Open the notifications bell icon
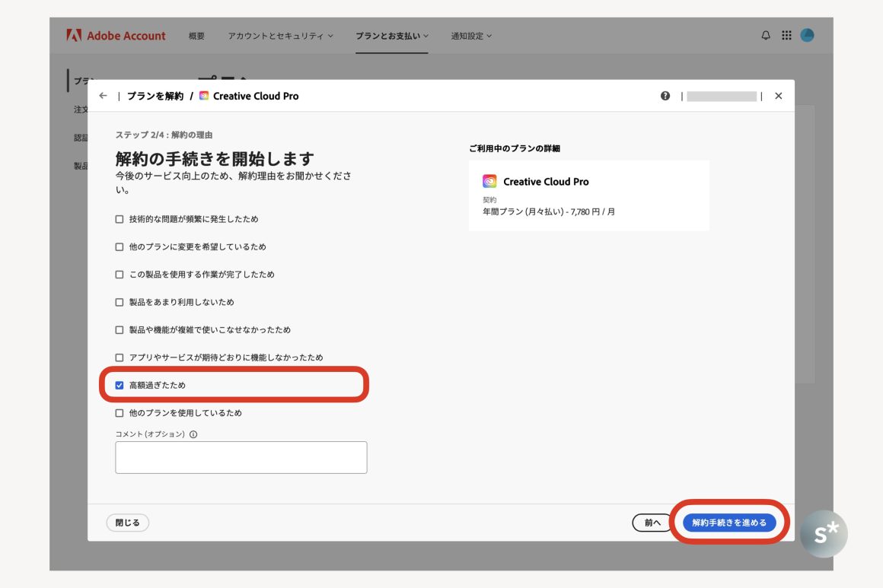 pyautogui.click(x=766, y=36)
